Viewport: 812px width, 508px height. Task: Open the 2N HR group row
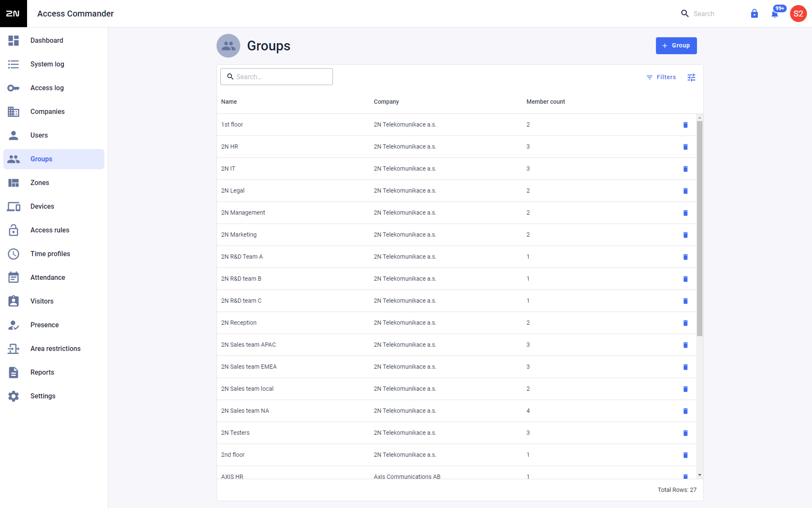tap(456, 147)
